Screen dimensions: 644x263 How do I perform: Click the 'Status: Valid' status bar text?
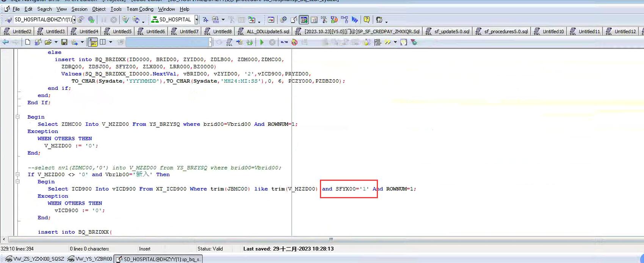[210, 249]
